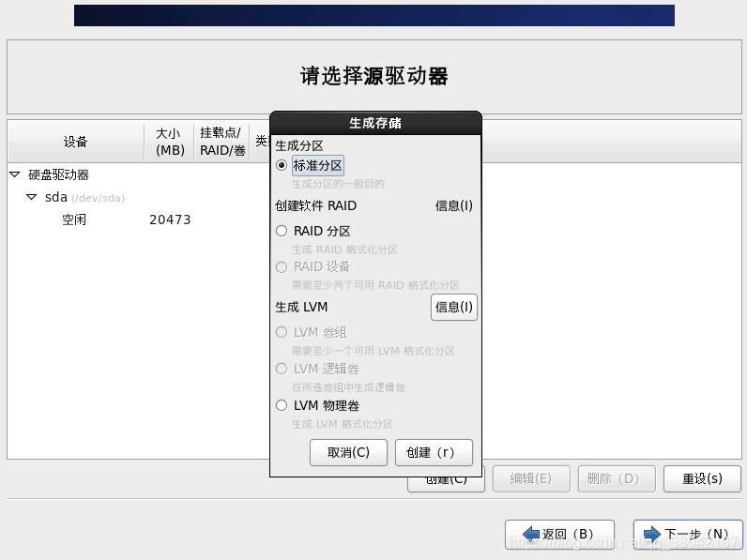The height and width of the screenshot is (560, 747).
Task: Click the 生成 LVM 格式化分区 description text
Action: (x=342, y=424)
